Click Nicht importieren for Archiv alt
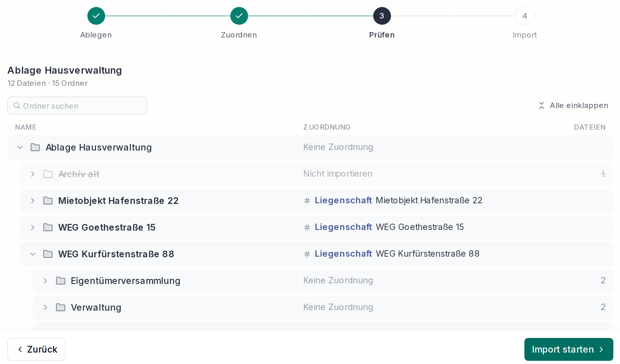This screenshot has width=620, height=364. click(338, 174)
